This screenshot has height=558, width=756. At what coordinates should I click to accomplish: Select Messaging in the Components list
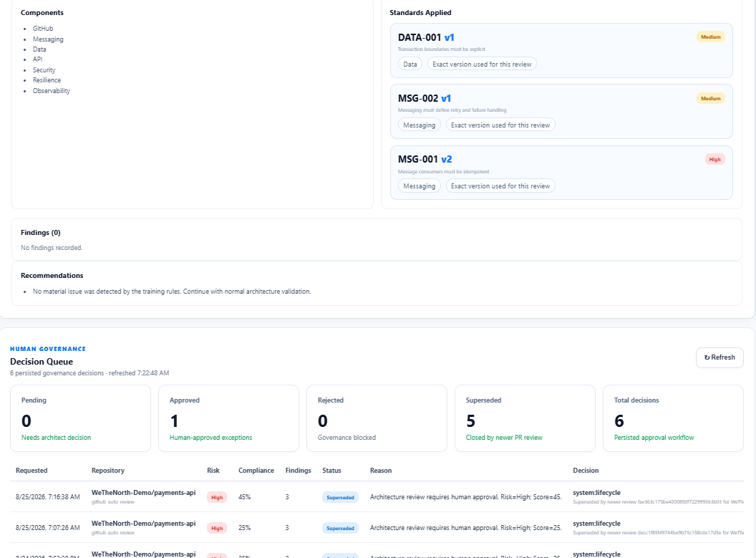tap(48, 39)
